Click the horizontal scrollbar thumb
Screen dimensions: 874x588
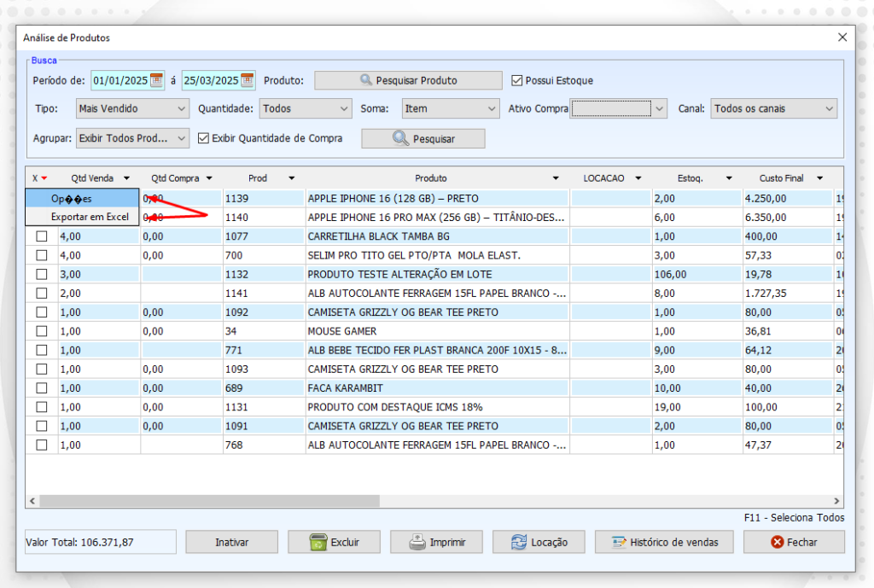(x=210, y=501)
